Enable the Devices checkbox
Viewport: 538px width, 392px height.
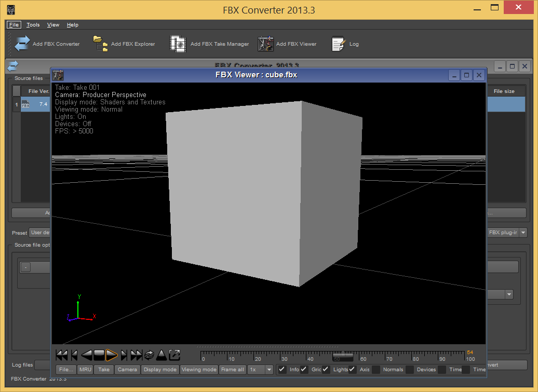(410, 369)
